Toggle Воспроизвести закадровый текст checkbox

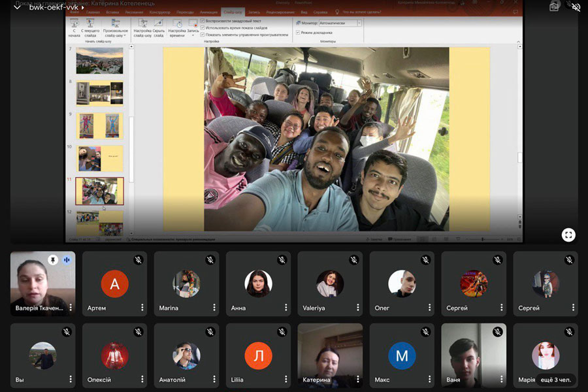pos(203,21)
